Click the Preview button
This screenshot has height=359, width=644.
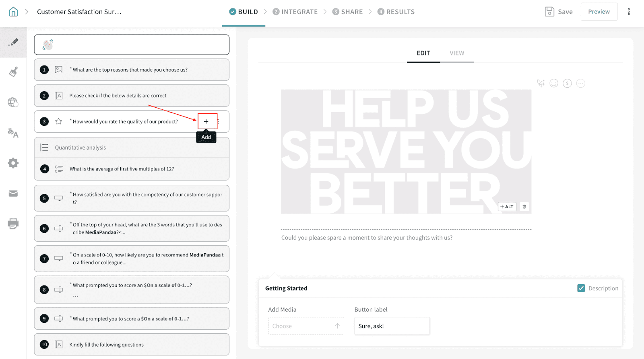click(x=599, y=12)
